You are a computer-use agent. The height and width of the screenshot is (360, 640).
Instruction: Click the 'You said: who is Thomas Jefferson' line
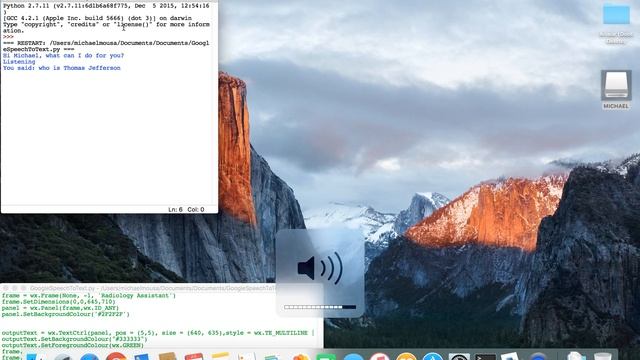pyautogui.click(x=62, y=68)
